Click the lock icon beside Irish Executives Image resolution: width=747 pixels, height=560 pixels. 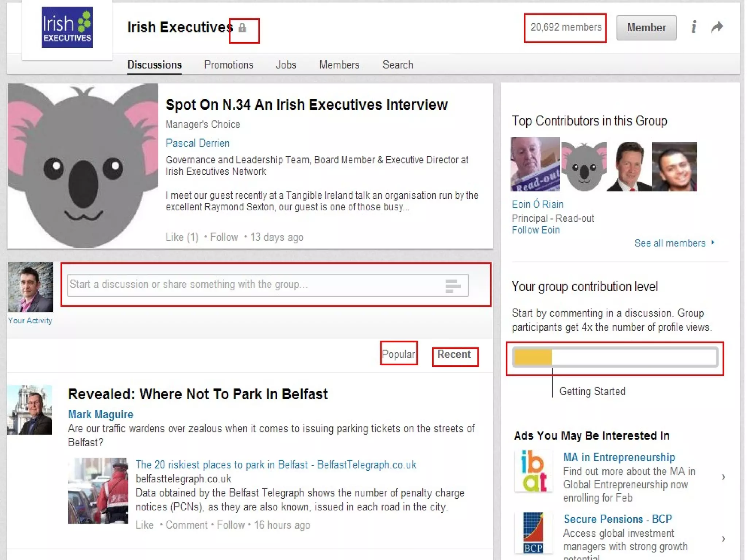242,28
